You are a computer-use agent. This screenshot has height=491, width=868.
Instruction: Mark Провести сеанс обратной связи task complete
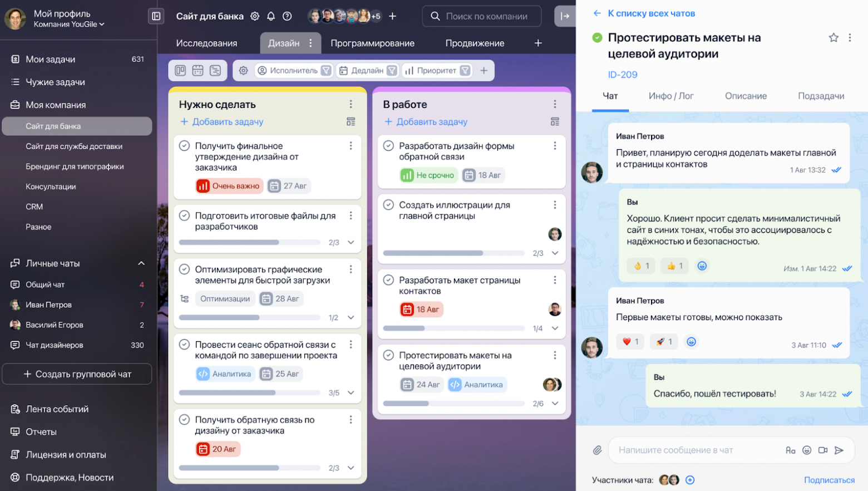pyautogui.click(x=184, y=345)
